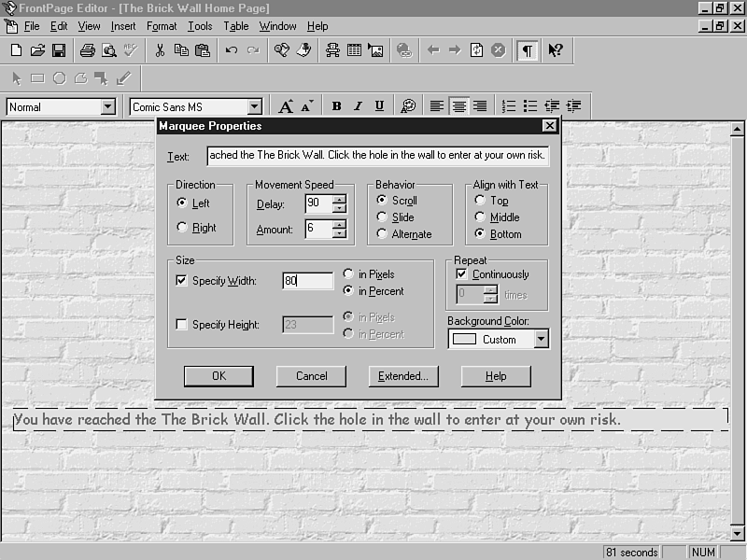Click the Back arrow toolbar icon
The image size is (747, 560).
(x=433, y=50)
